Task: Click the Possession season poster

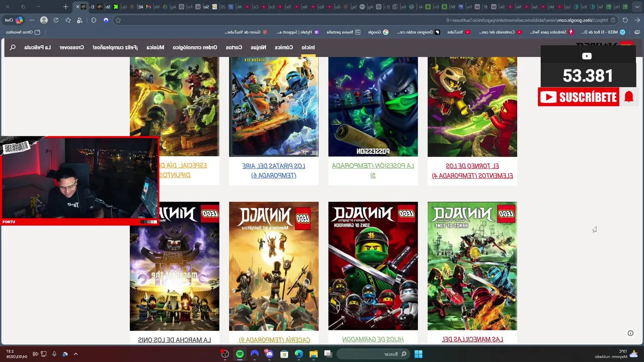Action: 373,107
